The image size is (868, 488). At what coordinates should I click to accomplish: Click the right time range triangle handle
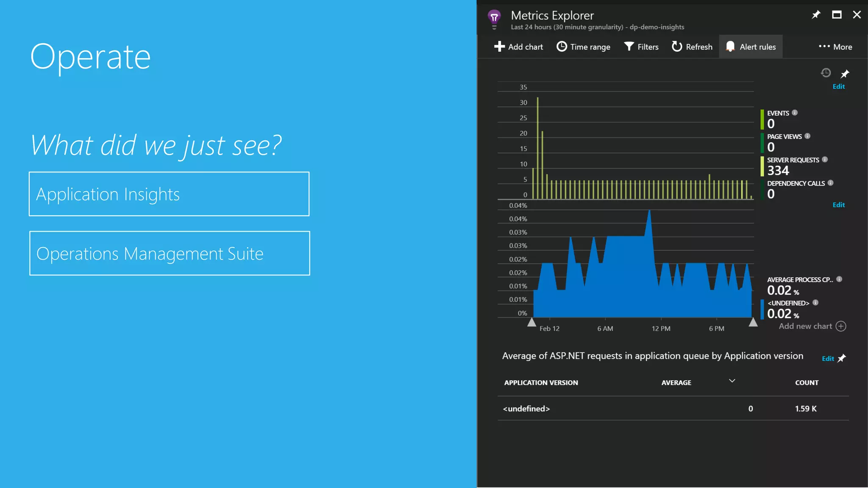coord(753,323)
